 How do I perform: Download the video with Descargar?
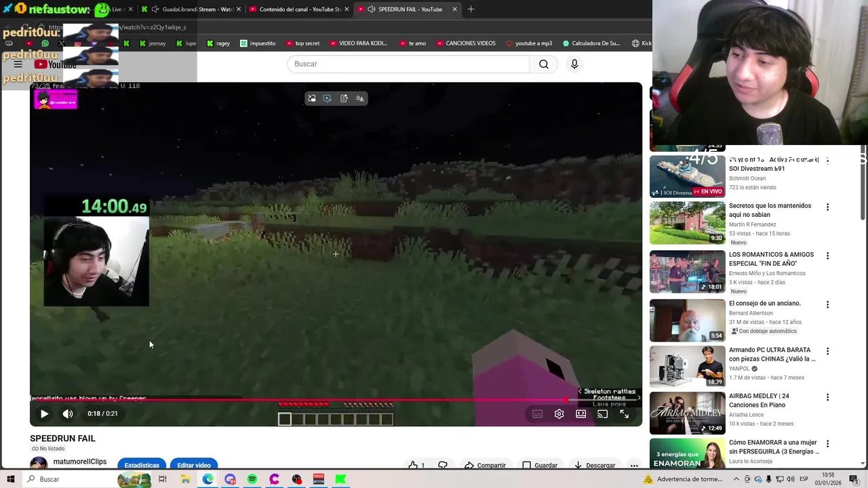coord(594,465)
